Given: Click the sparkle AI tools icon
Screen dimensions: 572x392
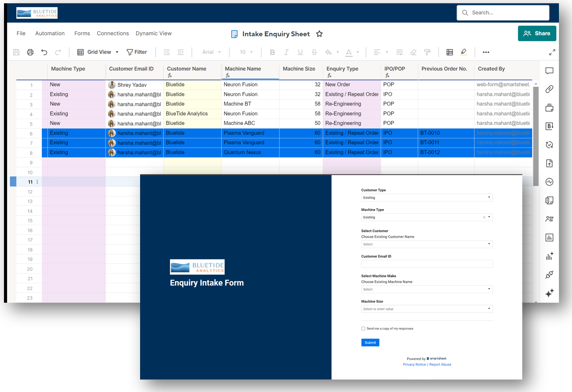Looking at the screenshot, I should (549, 293).
